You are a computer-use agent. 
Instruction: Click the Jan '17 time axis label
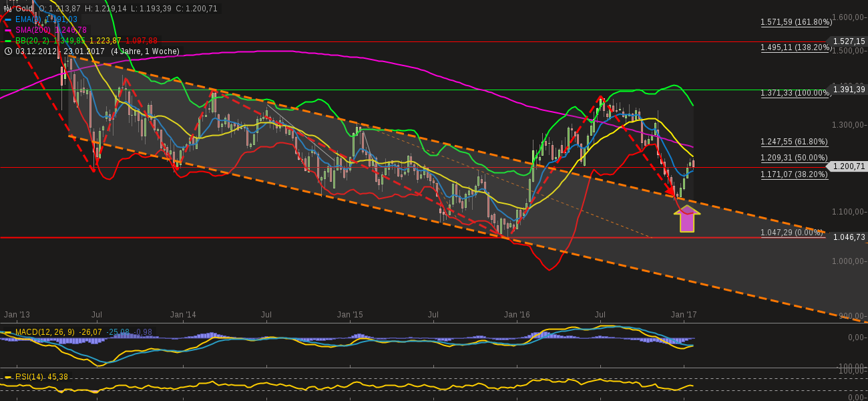[x=684, y=314]
